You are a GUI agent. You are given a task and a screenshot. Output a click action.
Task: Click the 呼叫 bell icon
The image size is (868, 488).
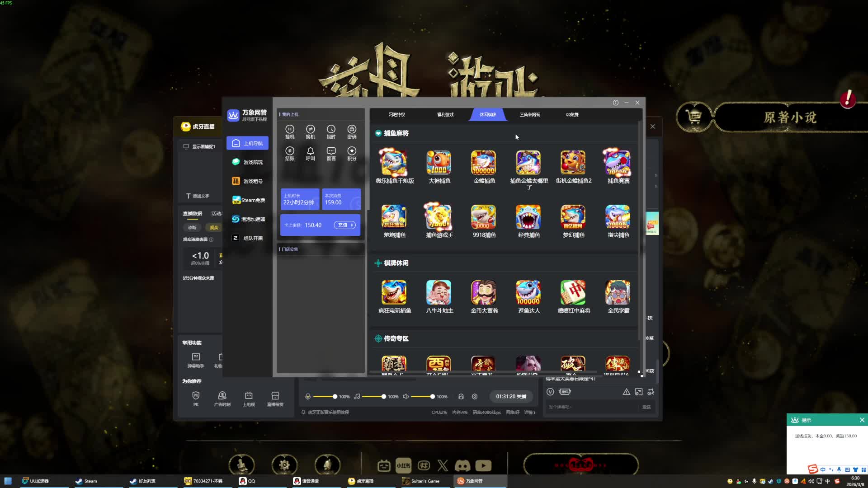pos(310,151)
